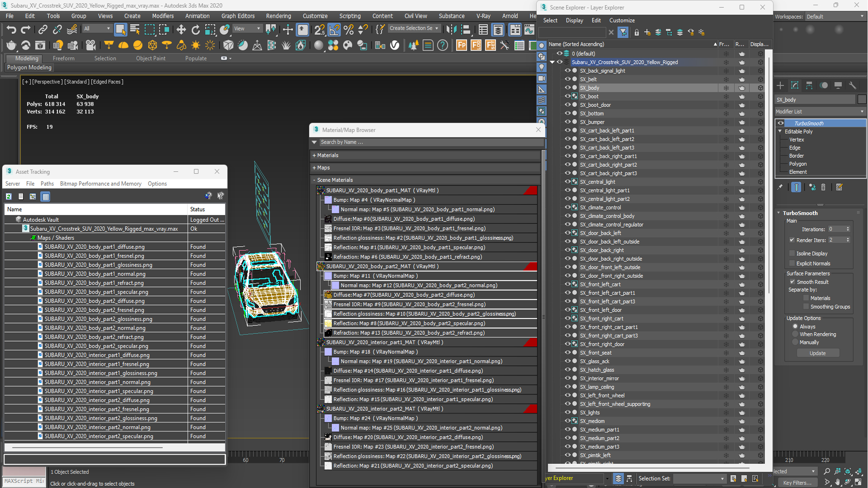This screenshot has height=488, width=868.
Task: Click the V-Ray sphere light icon
Action: pos(138,45)
